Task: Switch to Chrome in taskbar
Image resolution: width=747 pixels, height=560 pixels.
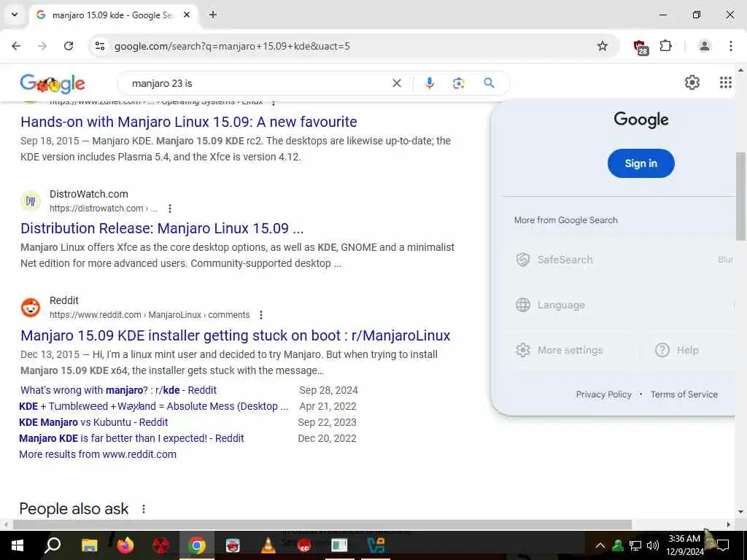Action: tap(197, 545)
